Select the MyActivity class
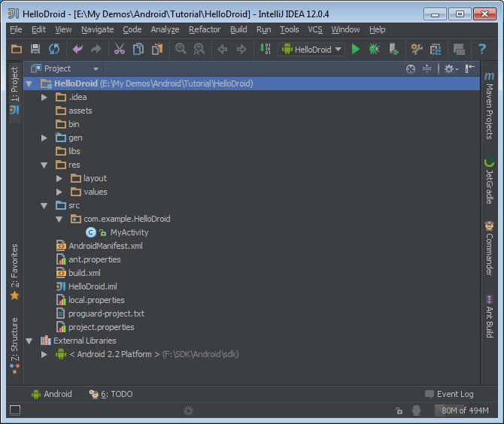This screenshot has height=424, width=504. [129, 232]
